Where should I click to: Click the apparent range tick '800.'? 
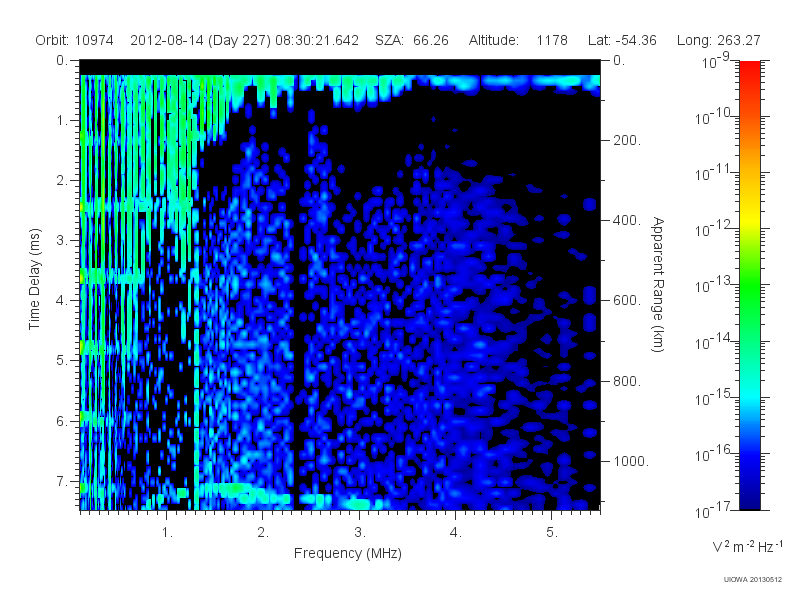click(x=627, y=381)
